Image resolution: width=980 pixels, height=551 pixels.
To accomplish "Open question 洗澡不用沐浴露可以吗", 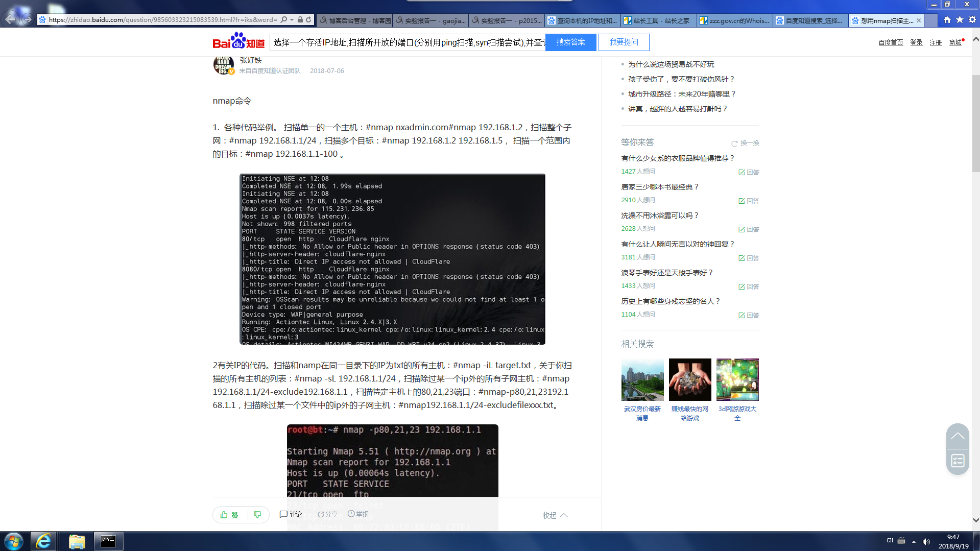I will pos(660,215).
